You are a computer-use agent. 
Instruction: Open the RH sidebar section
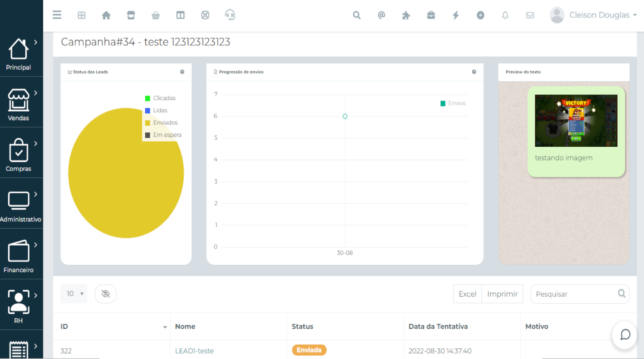[18, 307]
